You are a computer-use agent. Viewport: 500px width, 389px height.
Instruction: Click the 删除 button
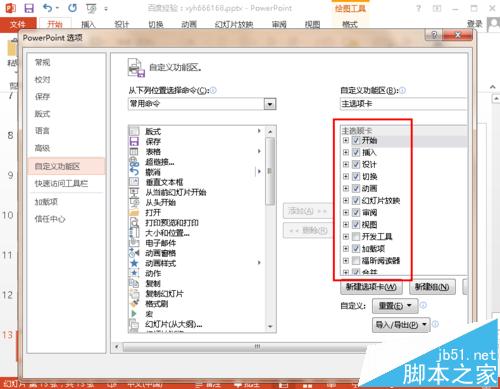tap(308, 230)
